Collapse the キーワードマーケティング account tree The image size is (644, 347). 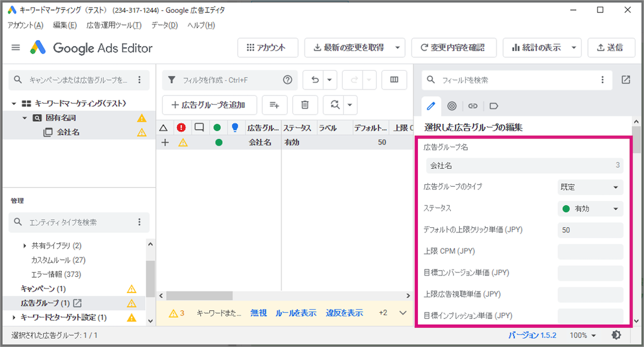14,104
